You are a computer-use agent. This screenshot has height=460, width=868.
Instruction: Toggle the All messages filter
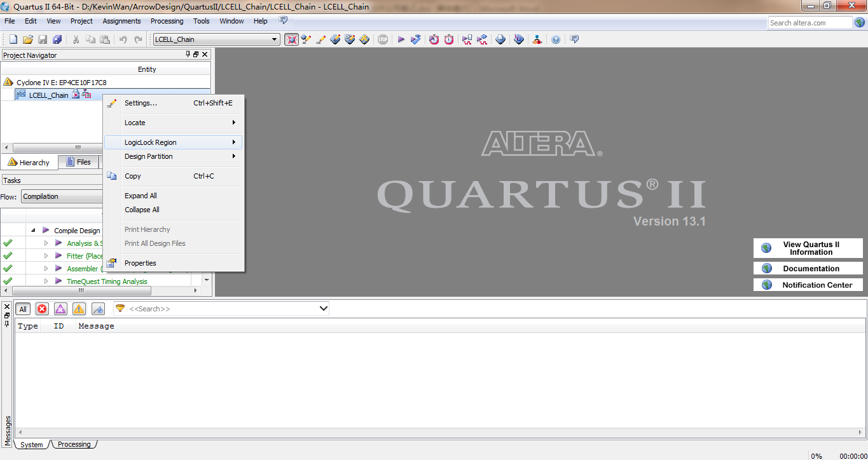coord(23,309)
